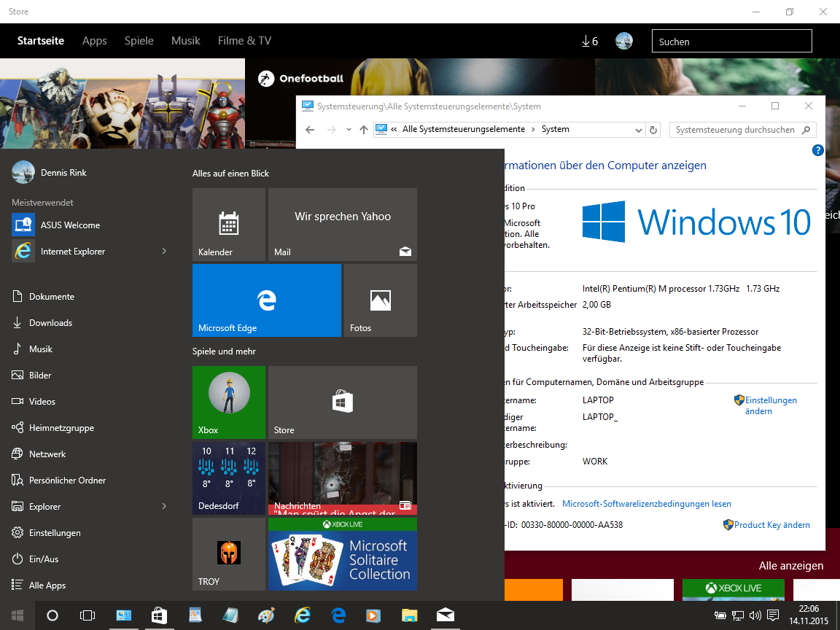Screen dimensions: 840x630
Task: Open the Store tile in Start menu
Action: click(342, 402)
